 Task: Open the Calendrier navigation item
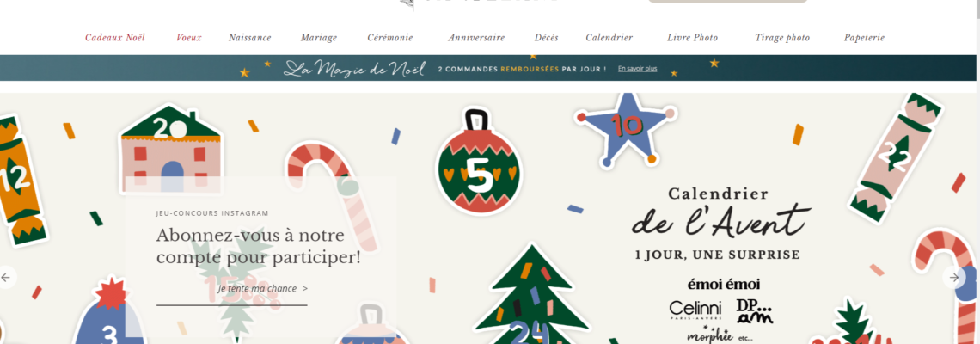click(x=609, y=38)
